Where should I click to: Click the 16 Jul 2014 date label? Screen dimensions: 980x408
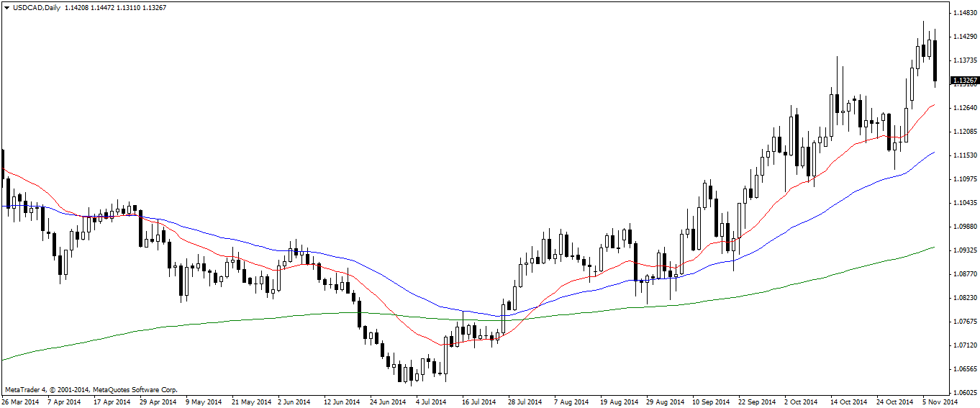[479, 402]
